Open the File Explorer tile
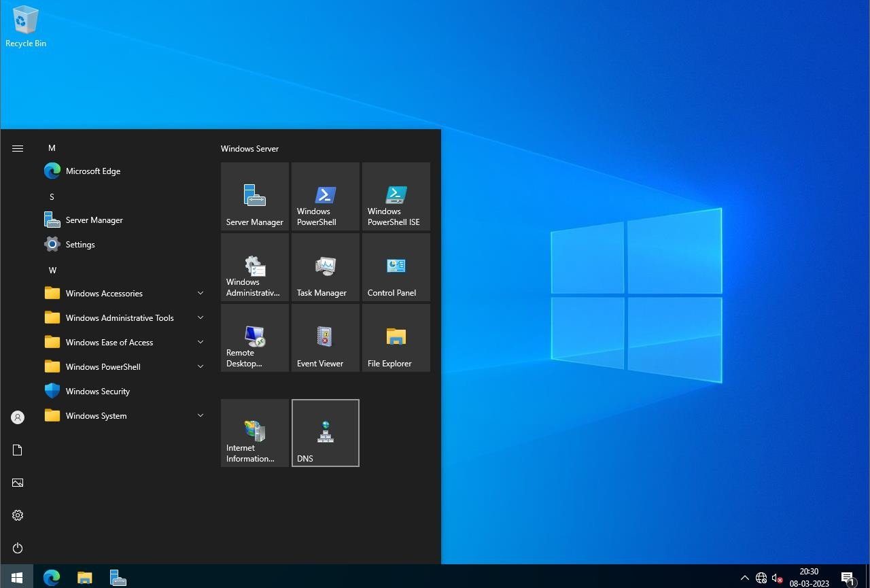Image resolution: width=870 pixels, height=588 pixels. pos(396,338)
